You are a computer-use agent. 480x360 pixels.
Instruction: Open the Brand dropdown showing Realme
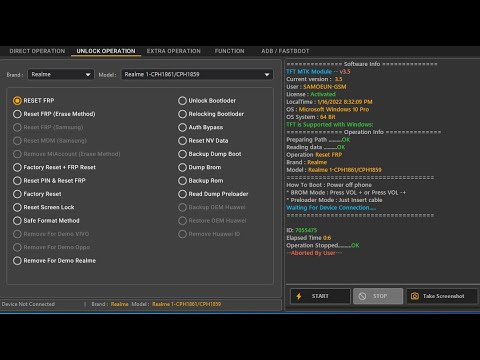[x=61, y=74]
